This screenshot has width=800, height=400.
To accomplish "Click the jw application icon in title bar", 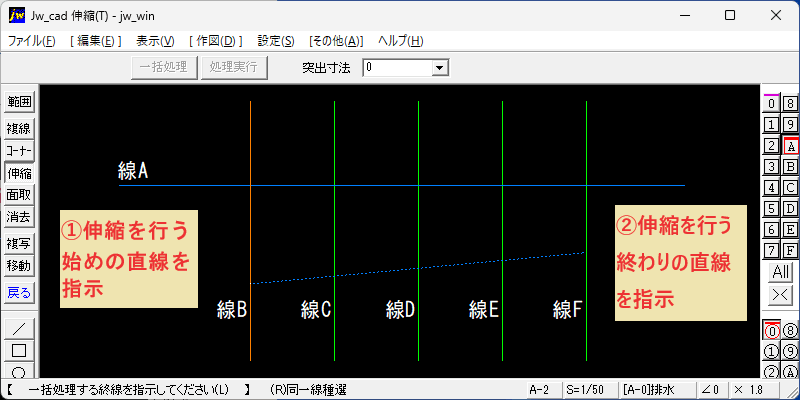I will click(x=17, y=15).
